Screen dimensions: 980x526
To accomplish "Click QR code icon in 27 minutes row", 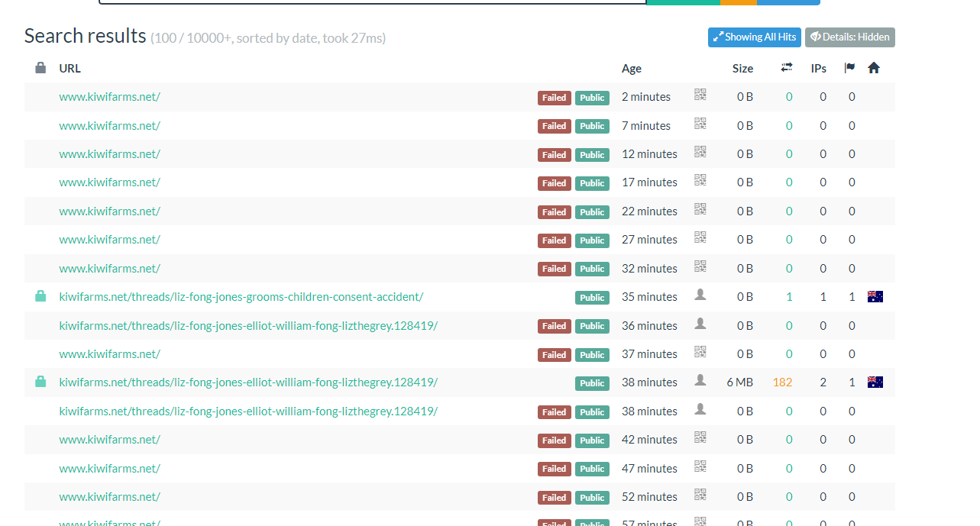I will point(700,237).
